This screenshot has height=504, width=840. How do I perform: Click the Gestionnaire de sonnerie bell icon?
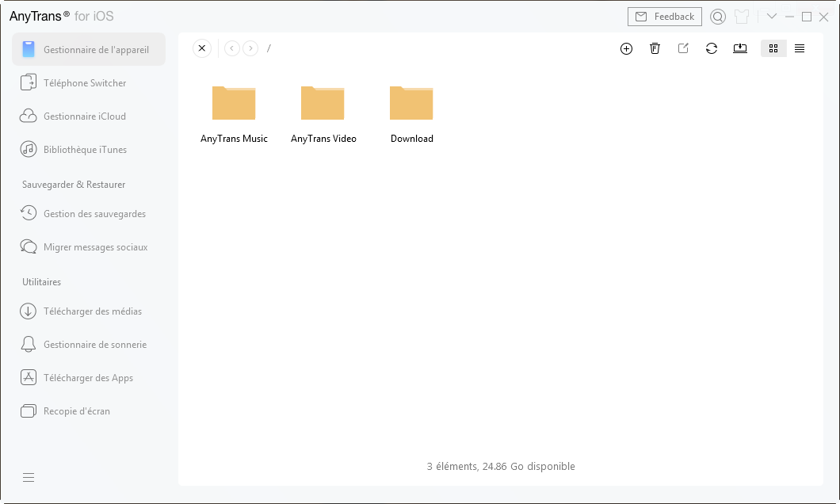coord(29,345)
